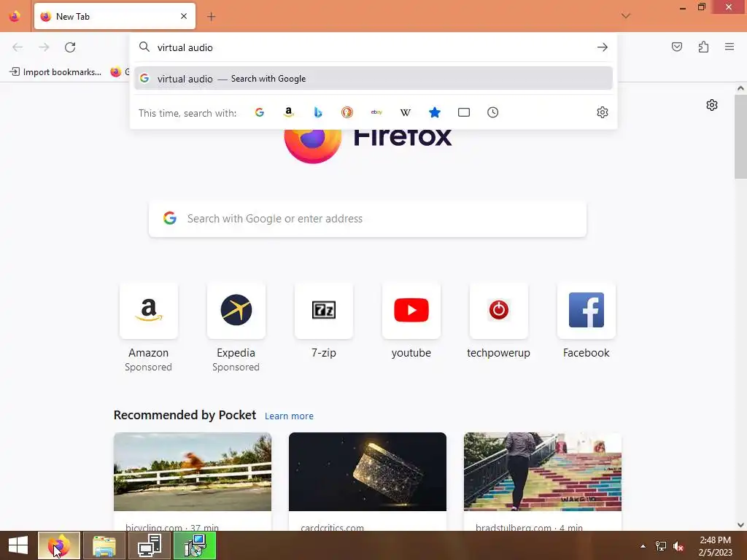Open Extensions puzzle icon
Viewport: 747px width, 560px height.
tap(703, 47)
